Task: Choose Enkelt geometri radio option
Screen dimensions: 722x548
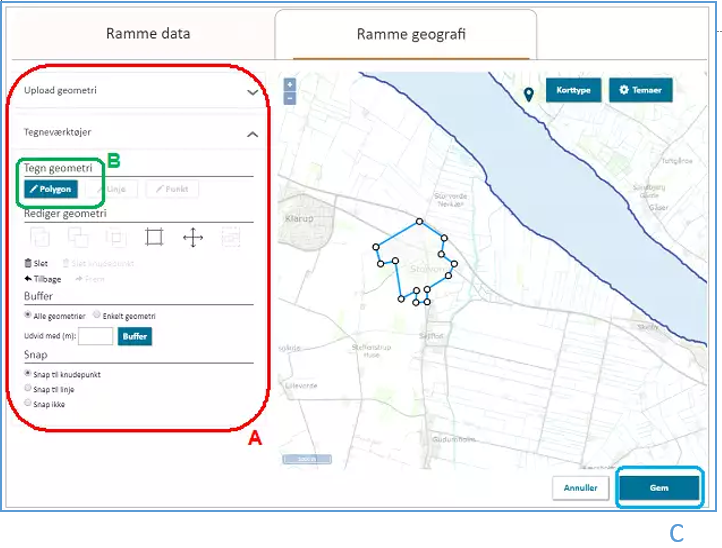Action: [x=97, y=315]
